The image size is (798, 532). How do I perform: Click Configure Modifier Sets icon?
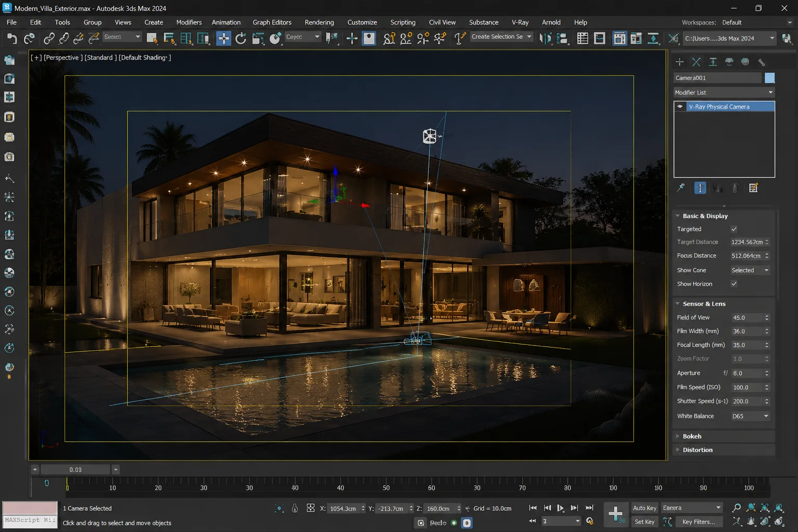(753, 188)
